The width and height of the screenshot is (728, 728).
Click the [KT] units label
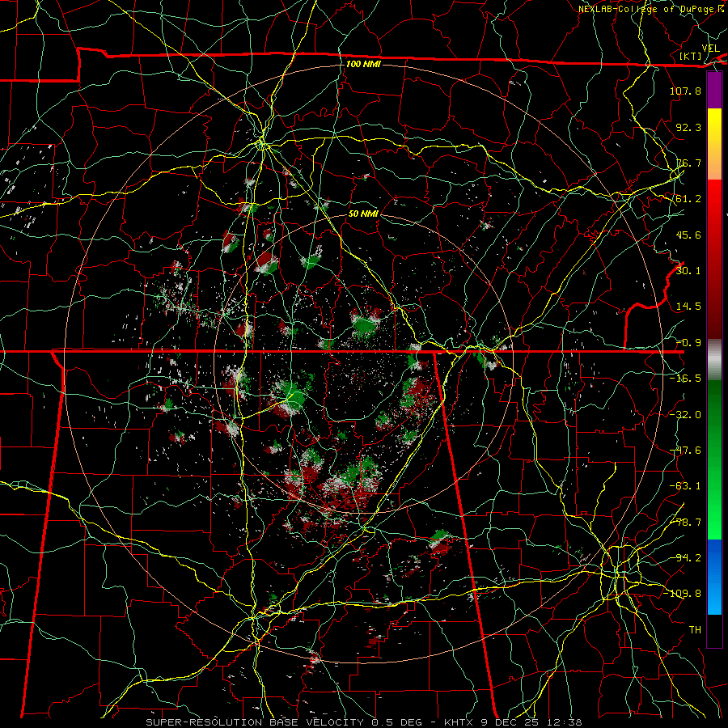[690, 56]
